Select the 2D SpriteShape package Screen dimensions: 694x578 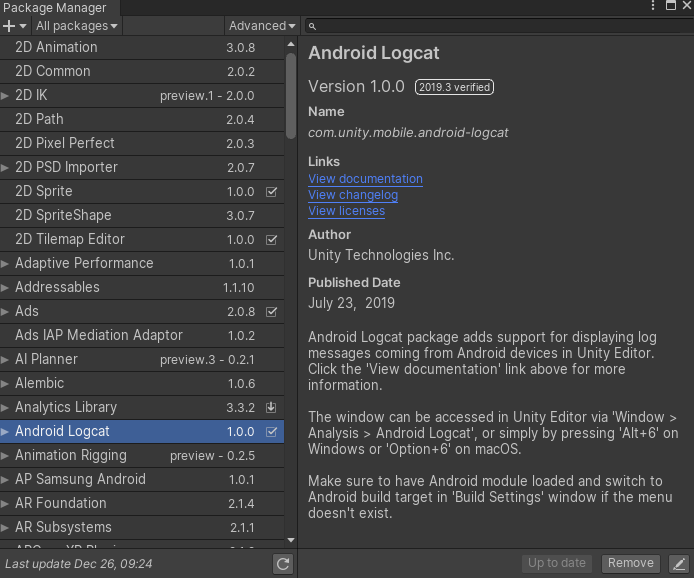[x=142, y=215]
